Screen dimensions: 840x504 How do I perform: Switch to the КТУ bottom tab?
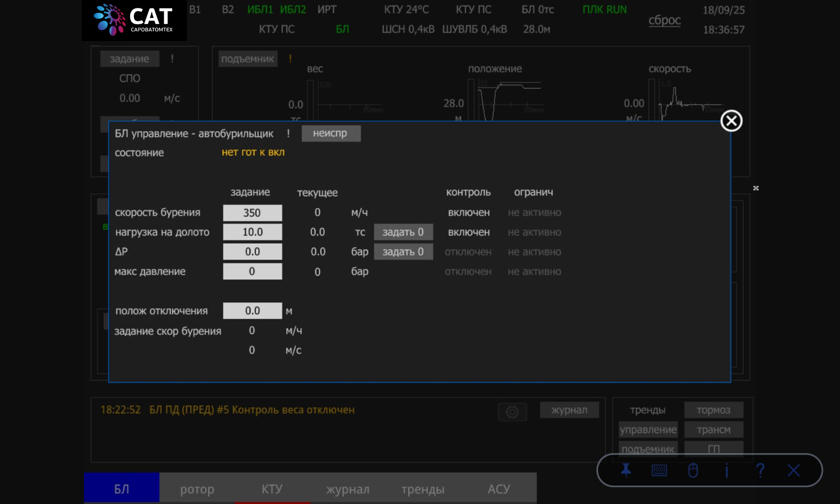tap(272, 489)
